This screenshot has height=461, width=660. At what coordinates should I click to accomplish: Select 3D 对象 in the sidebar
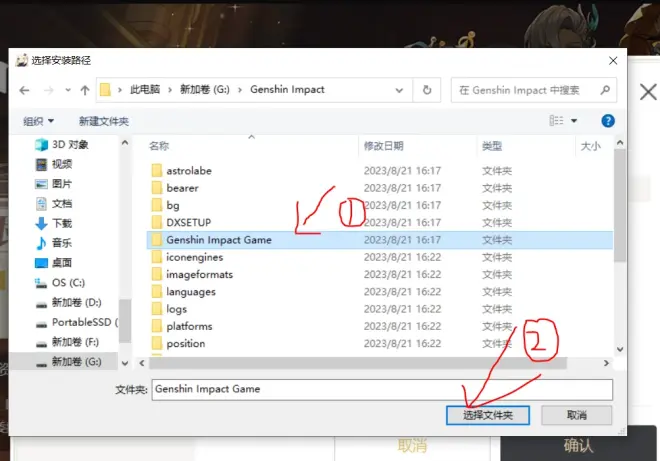point(62,145)
